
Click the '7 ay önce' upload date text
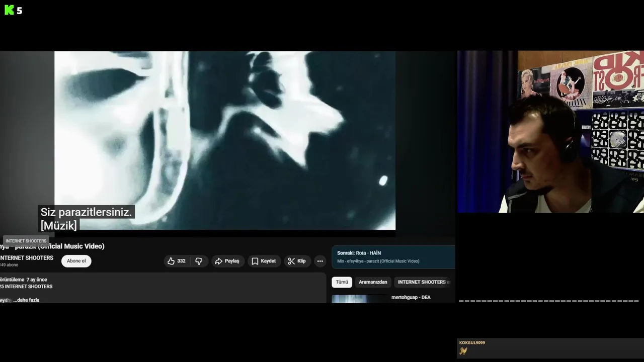37,280
